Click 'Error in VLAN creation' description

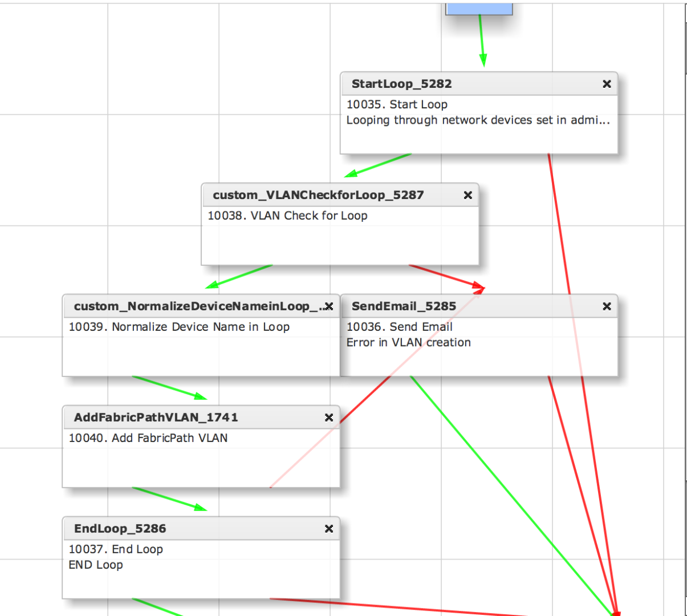pyautogui.click(x=408, y=342)
